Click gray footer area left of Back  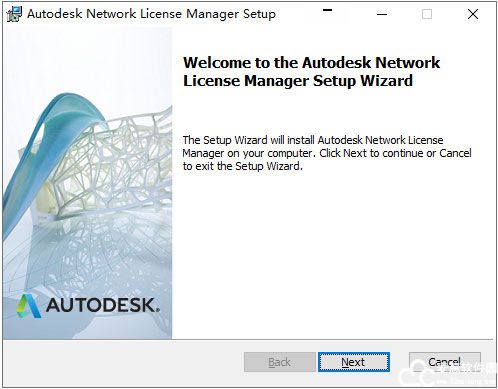click(123, 363)
